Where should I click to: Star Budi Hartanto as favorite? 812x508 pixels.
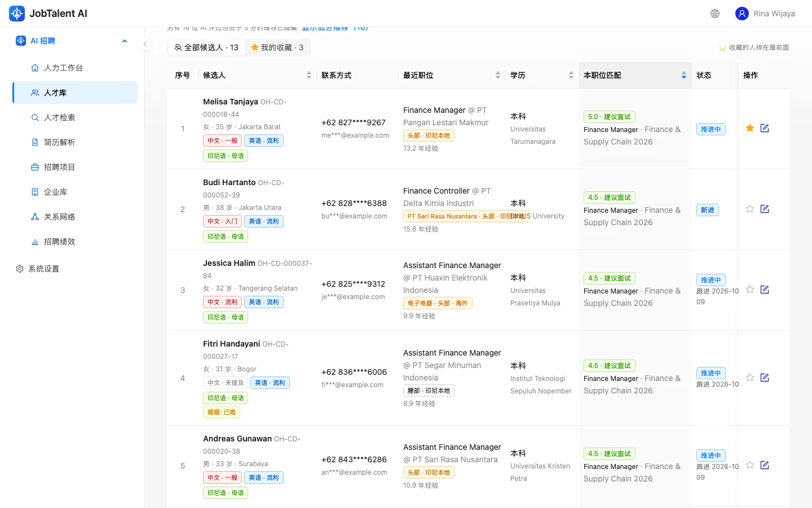point(750,209)
